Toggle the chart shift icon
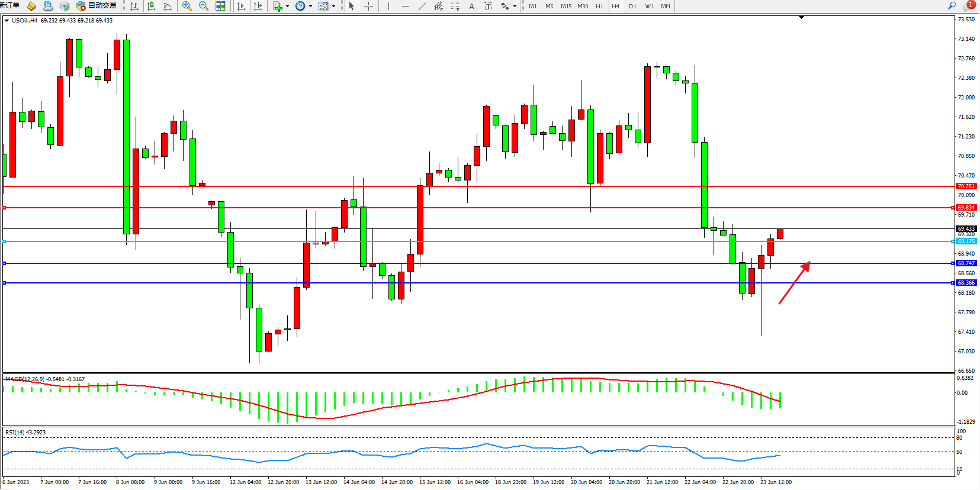This screenshot has height=490, width=980. [x=258, y=6]
